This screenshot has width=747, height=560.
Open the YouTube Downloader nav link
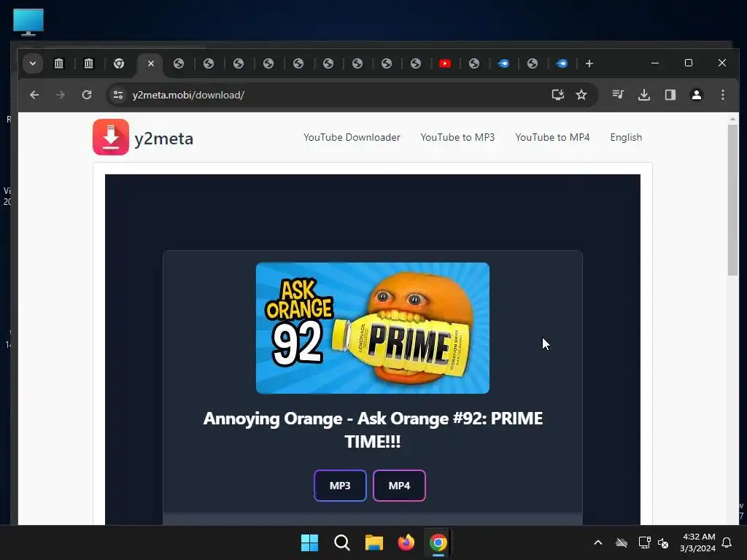[x=352, y=137]
